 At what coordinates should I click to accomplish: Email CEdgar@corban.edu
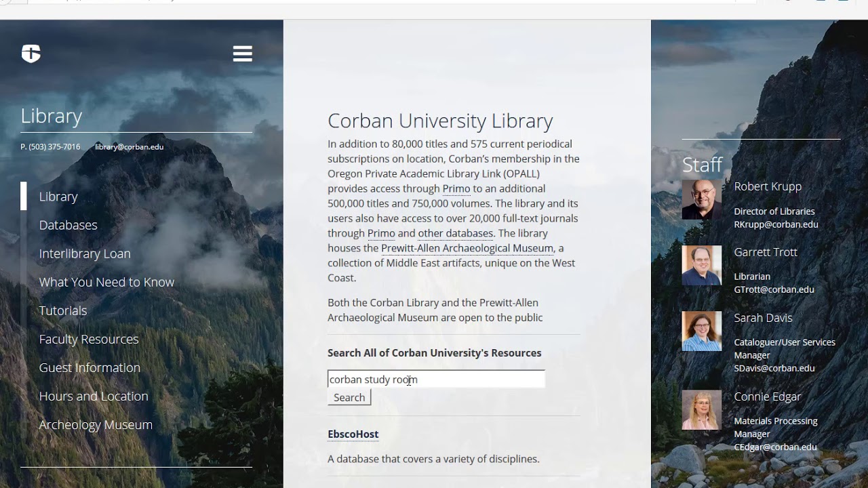[775, 447]
